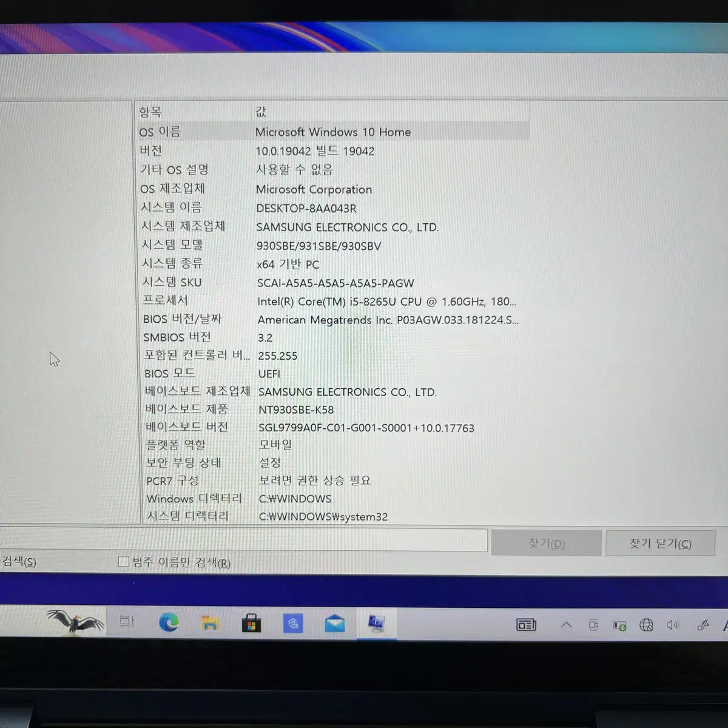Image resolution: width=728 pixels, height=728 pixels.
Task: Click the bird image in taskbar search
Action: point(75,621)
